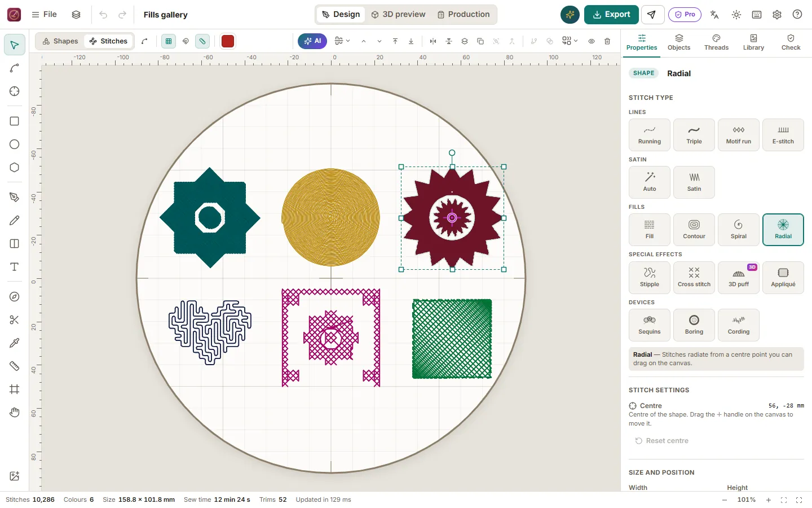Toggle the ruler measure button in toolbar
Screen dimensions: 812x508
coord(202,41)
